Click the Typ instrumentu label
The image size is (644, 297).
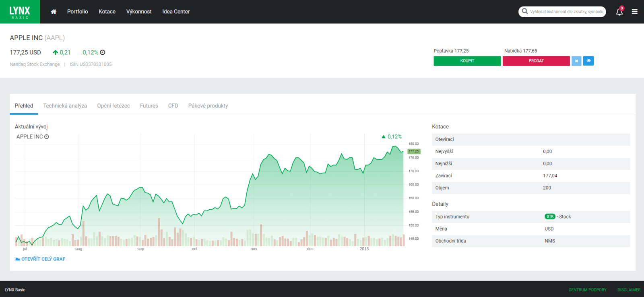pyautogui.click(x=452, y=217)
